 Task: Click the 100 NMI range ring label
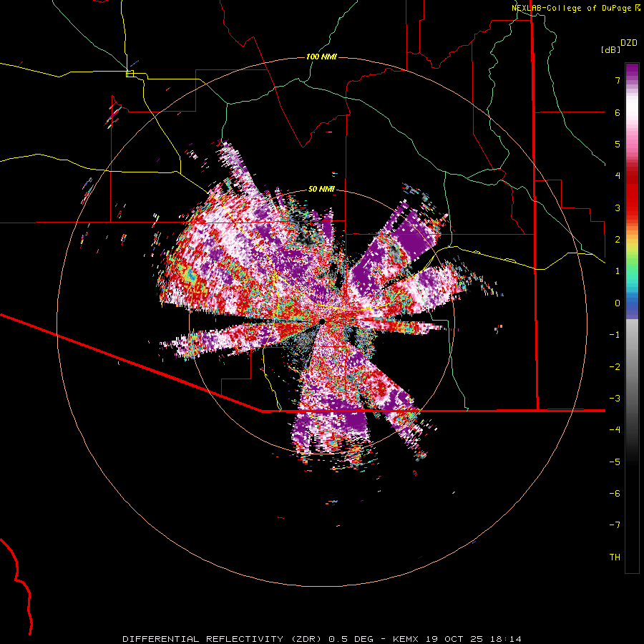click(321, 57)
